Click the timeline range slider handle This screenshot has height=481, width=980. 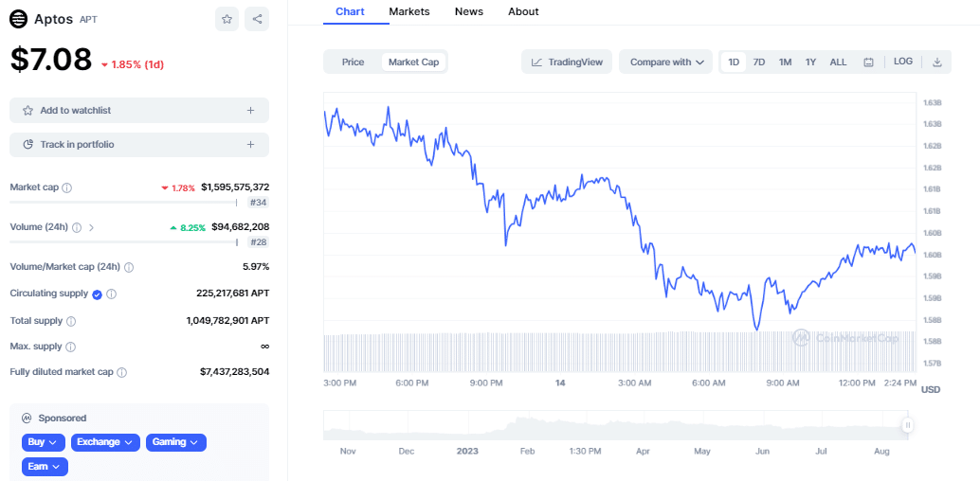click(x=908, y=425)
